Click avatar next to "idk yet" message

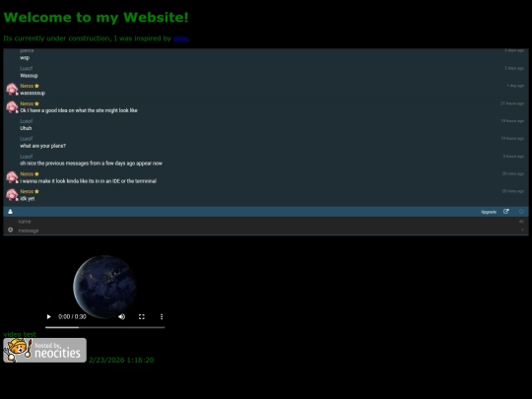(x=12, y=195)
